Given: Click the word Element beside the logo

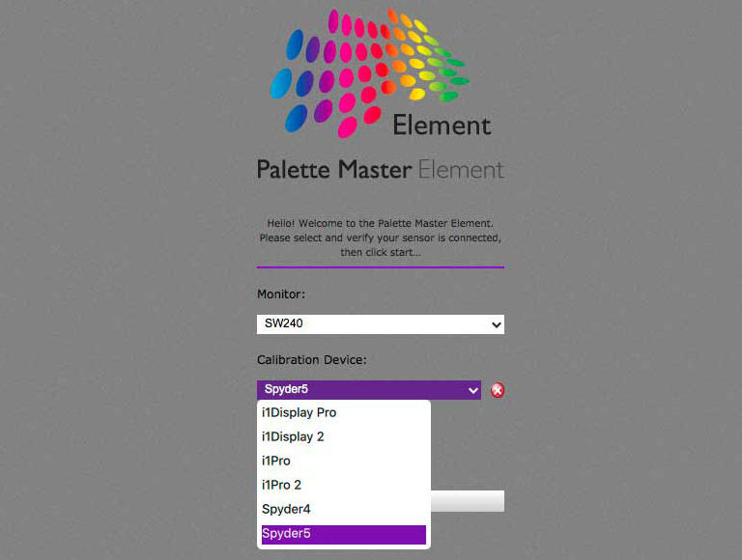Looking at the screenshot, I should pyautogui.click(x=442, y=126).
